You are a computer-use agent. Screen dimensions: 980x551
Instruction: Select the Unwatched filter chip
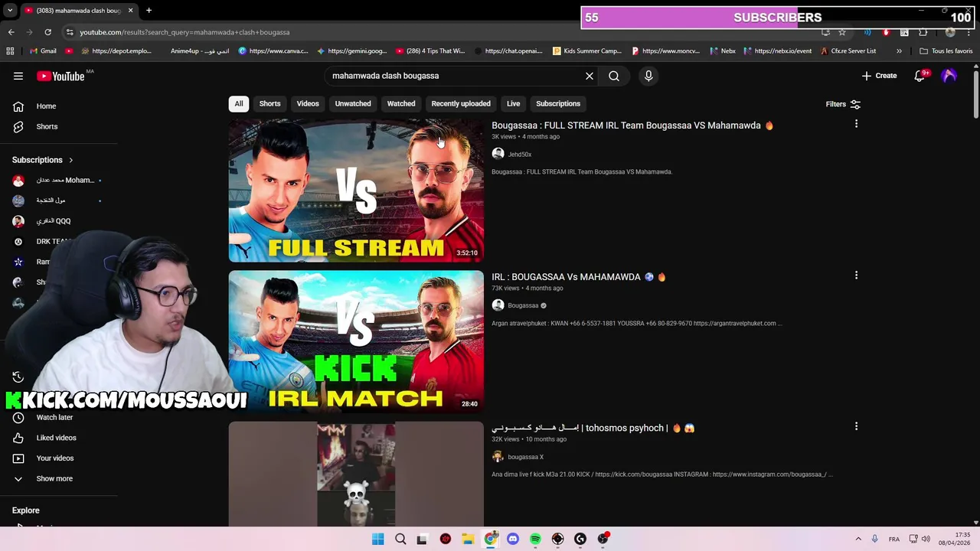coord(353,104)
